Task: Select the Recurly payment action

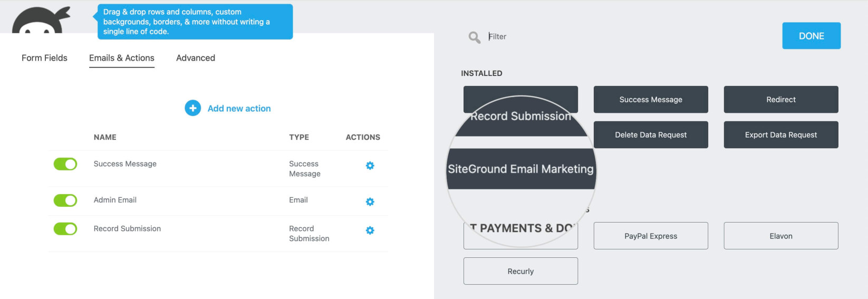Action: coord(520,271)
